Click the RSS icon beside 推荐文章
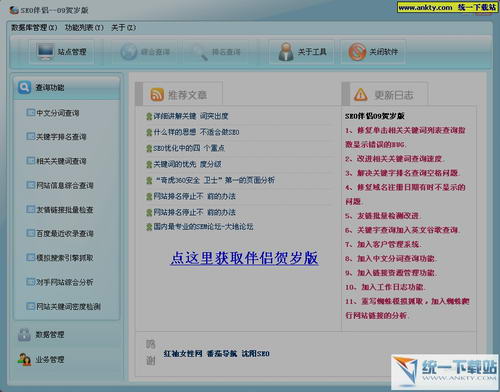500x392 pixels. coord(157,95)
